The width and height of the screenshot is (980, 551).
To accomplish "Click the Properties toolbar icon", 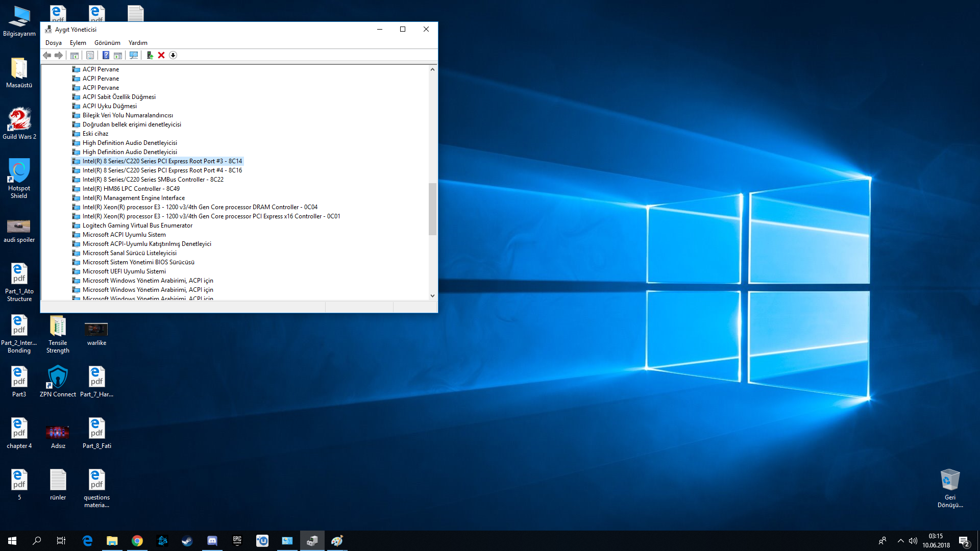I will (90, 55).
